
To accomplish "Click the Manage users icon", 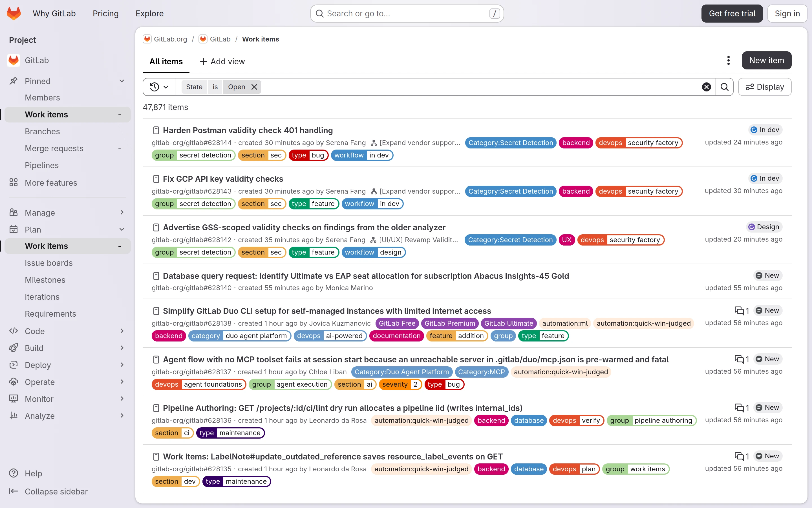I will click(14, 212).
